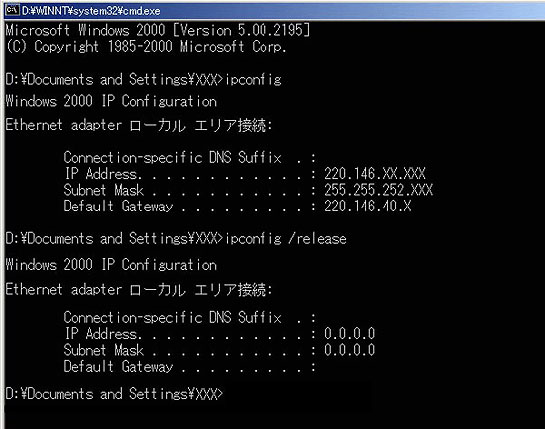Click the D:¥WINNT¥system32¥cmd.exe title bar text

pos(91,11)
